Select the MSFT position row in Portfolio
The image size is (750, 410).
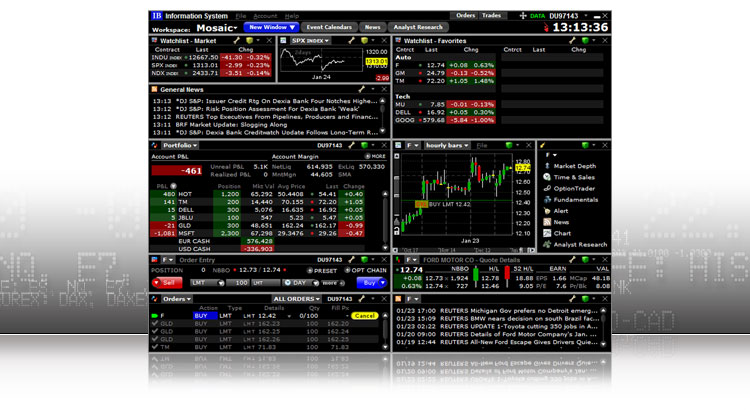pos(257,233)
